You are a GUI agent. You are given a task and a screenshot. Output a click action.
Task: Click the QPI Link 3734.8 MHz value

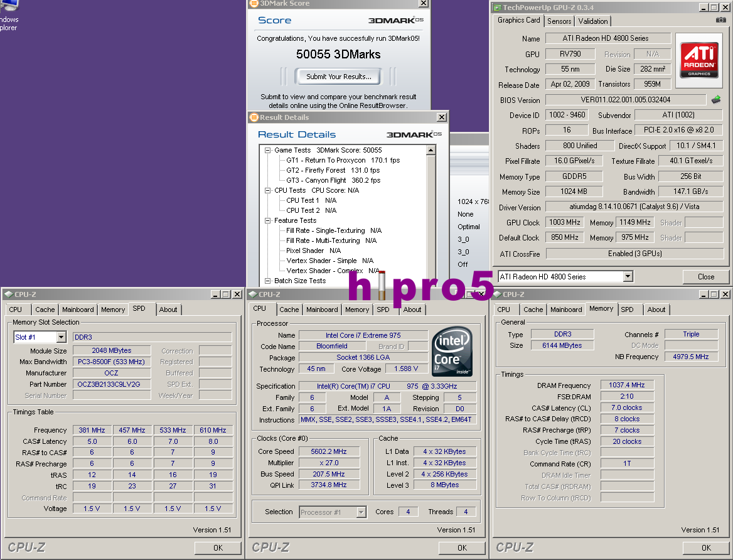[x=329, y=485]
